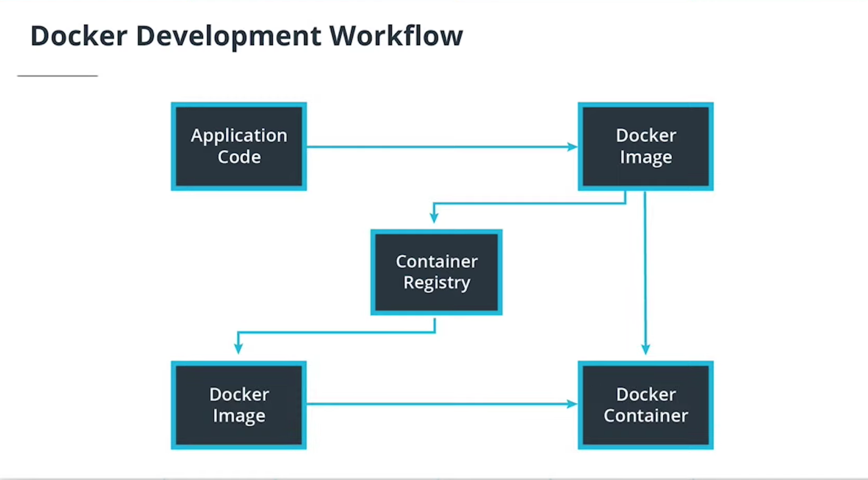Select the bottom-left Docker Image box
Viewport: 868px width, 480px height.
[239, 405]
